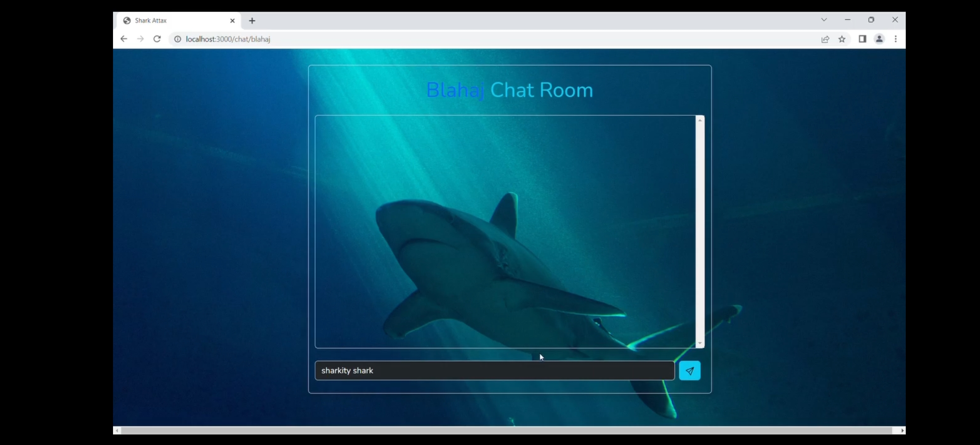Image resolution: width=980 pixels, height=445 pixels.
Task: Open Chrome three-dot menu
Action: point(895,39)
